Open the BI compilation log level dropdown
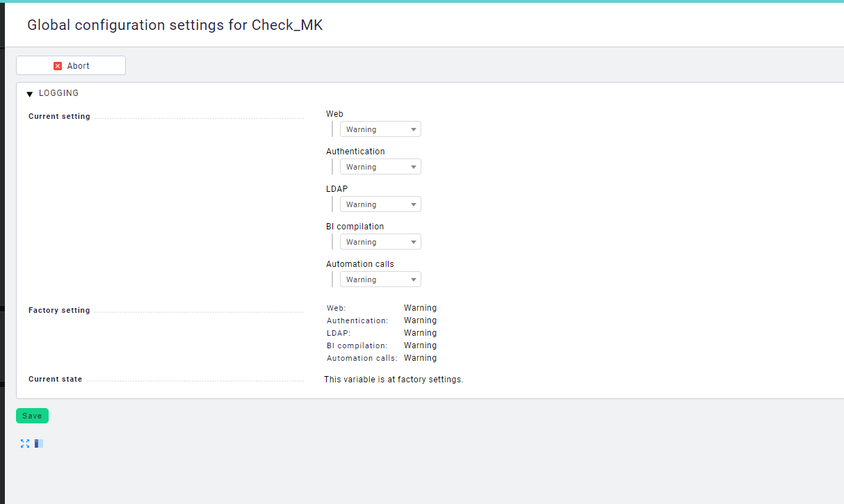The image size is (844, 504). [x=380, y=241]
